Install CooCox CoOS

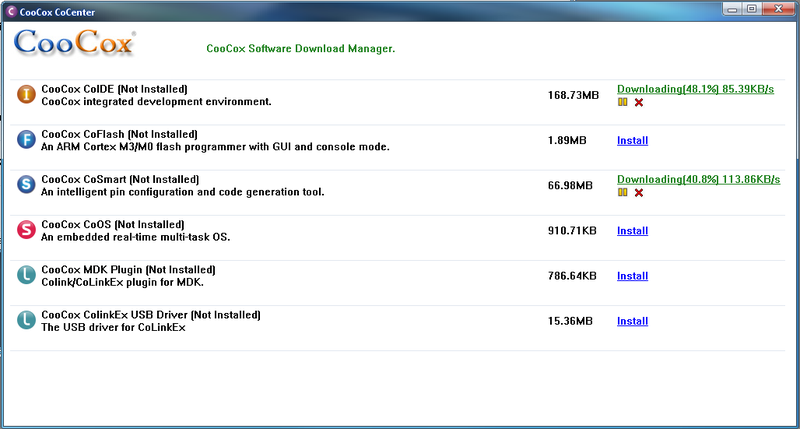tap(632, 231)
